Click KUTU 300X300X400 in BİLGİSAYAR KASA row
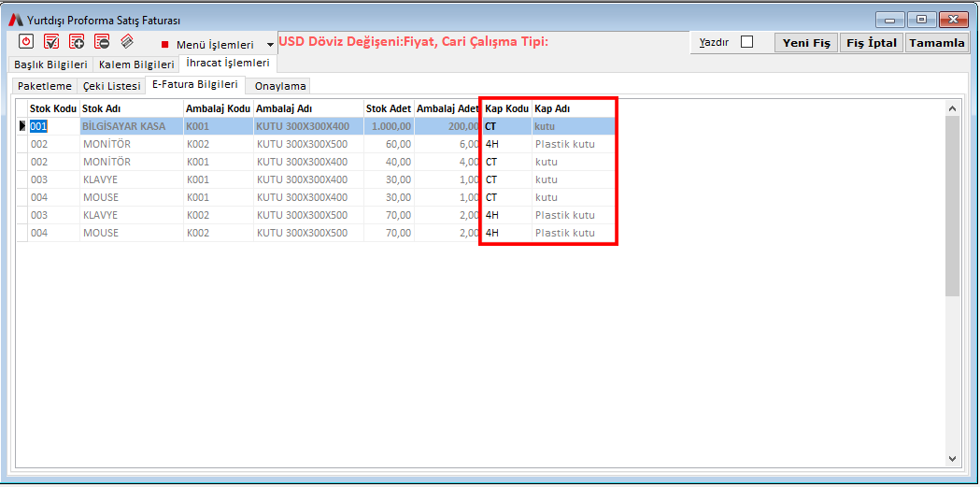980x487 pixels. pos(308,126)
